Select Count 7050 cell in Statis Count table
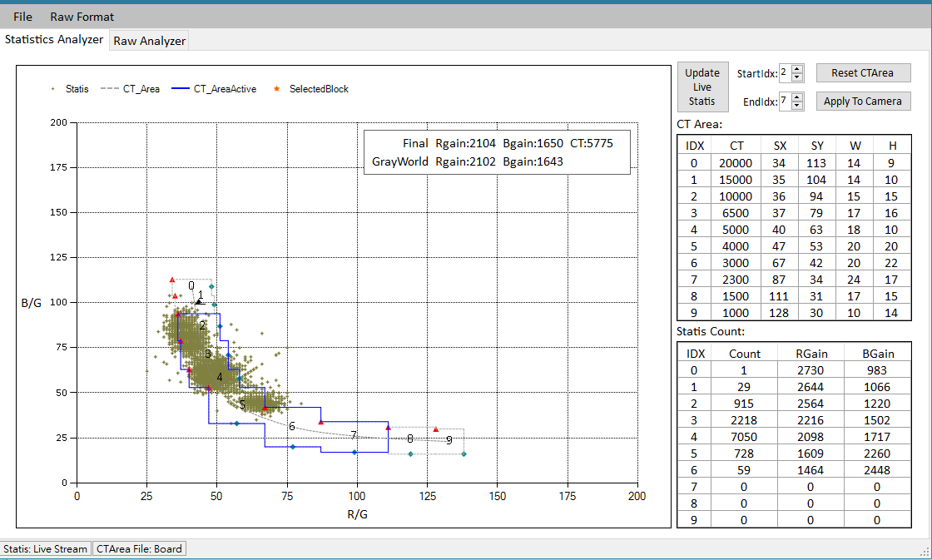Viewport: 932px width, 560px height. point(744,437)
